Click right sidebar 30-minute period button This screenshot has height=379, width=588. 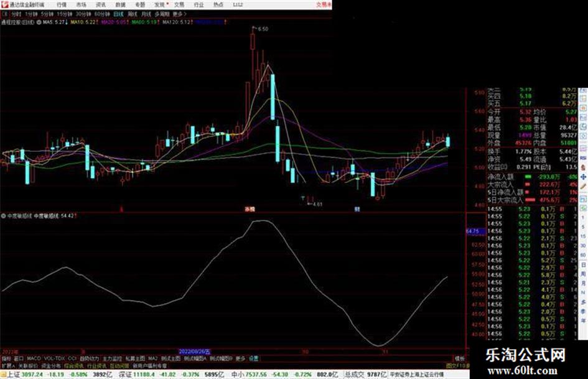click(583, 246)
